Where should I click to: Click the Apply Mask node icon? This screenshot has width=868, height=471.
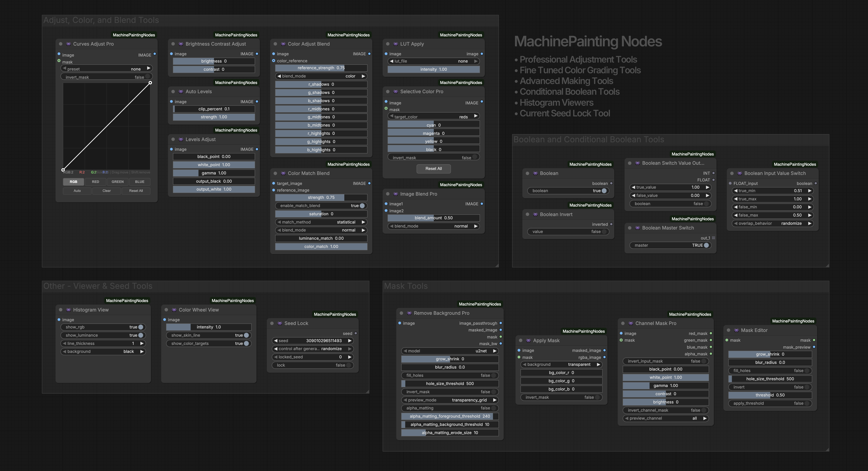528,340
